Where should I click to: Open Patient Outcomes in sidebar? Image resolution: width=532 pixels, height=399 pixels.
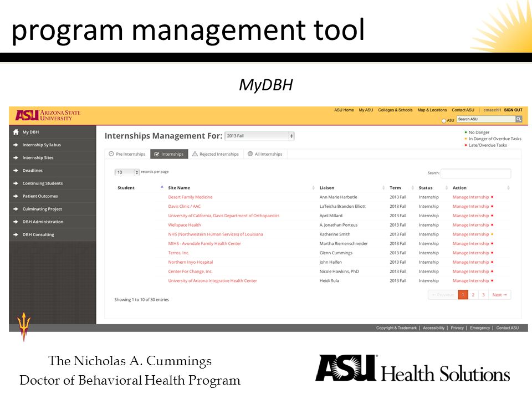(x=40, y=196)
